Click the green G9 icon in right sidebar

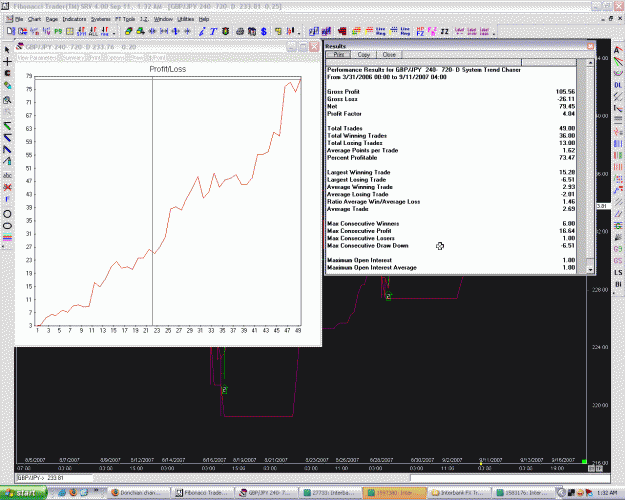[618, 249]
